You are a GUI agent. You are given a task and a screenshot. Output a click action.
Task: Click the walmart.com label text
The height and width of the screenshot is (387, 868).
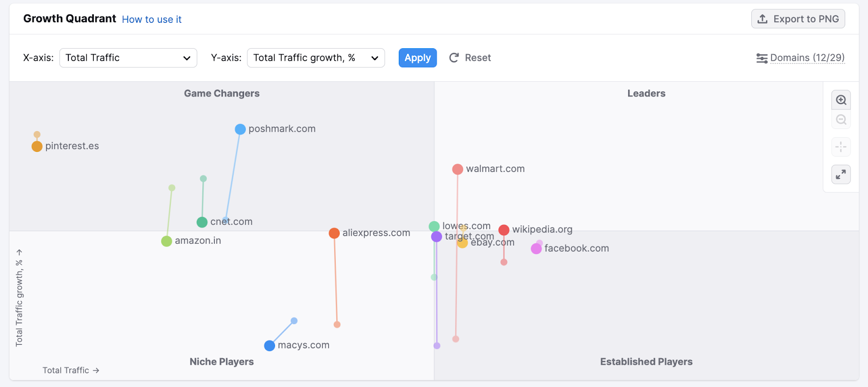pos(495,169)
